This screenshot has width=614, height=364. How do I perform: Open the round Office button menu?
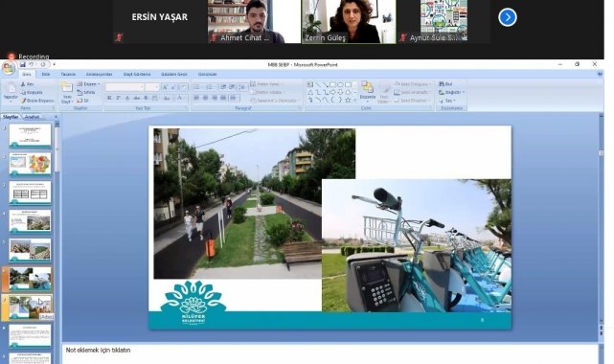9,67
